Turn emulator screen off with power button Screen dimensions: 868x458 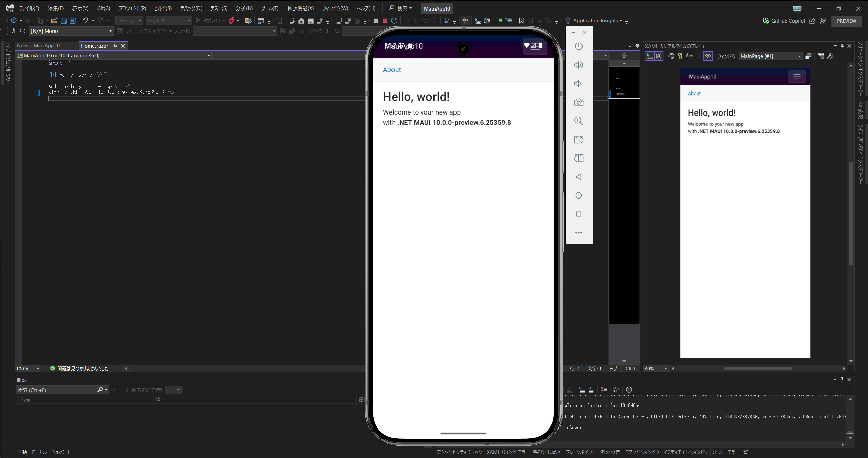coord(579,46)
